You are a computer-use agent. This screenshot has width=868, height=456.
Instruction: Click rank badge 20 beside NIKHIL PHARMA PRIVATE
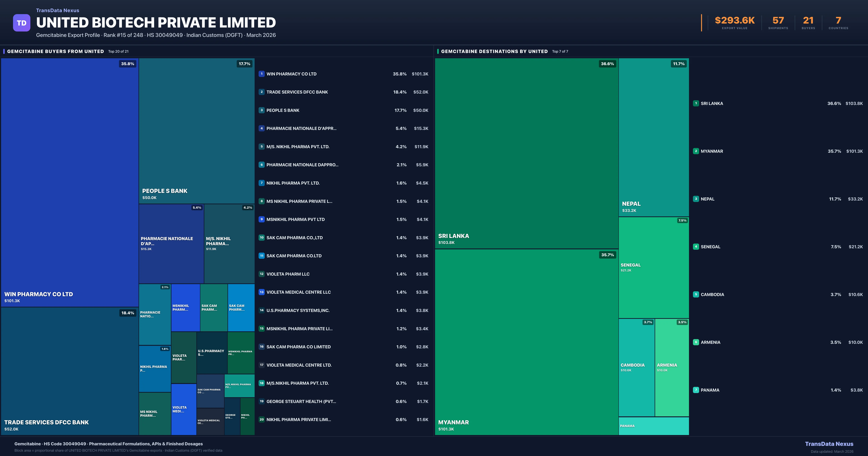click(x=261, y=420)
